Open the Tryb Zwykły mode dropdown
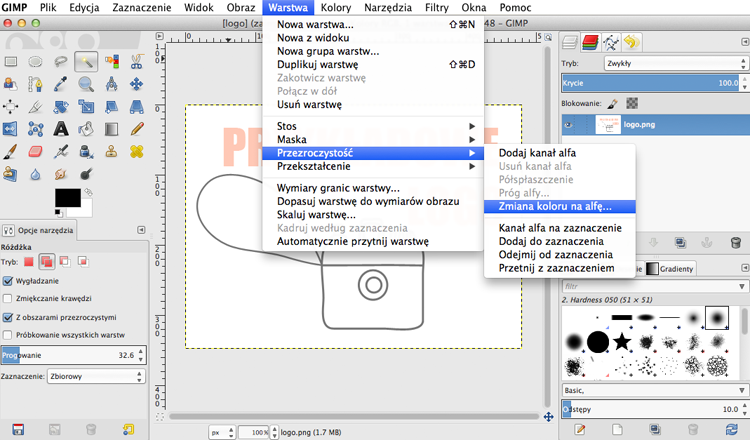The height and width of the screenshot is (440, 750). point(676,63)
